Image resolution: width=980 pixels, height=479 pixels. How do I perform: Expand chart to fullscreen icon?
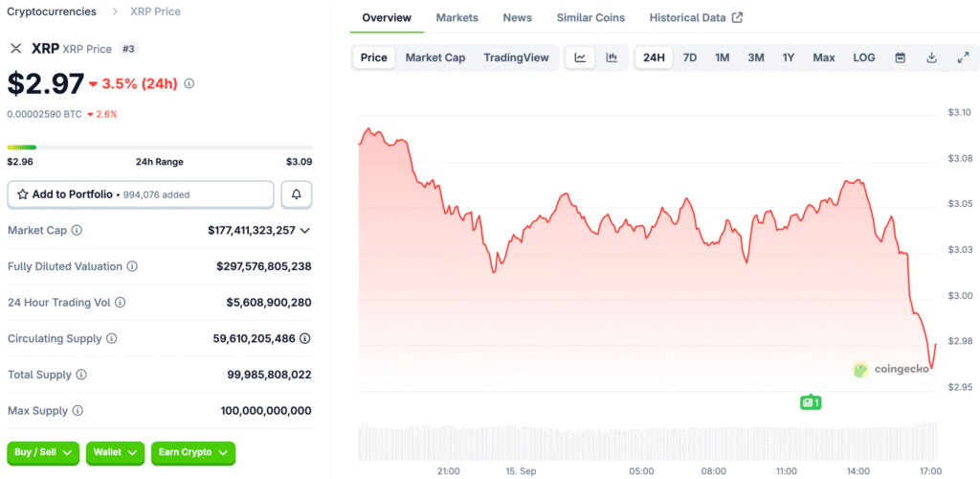pyautogui.click(x=963, y=57)
